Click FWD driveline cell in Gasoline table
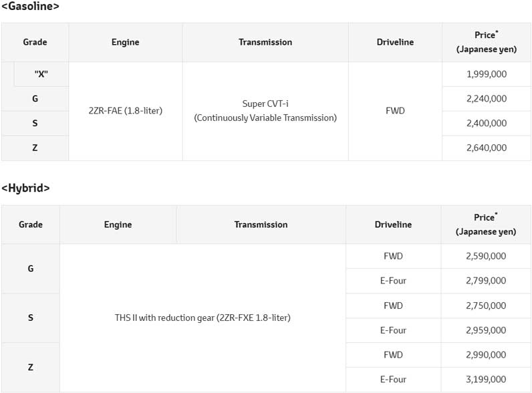The height and width of the screenshot is (393, 532). [395, 111]
